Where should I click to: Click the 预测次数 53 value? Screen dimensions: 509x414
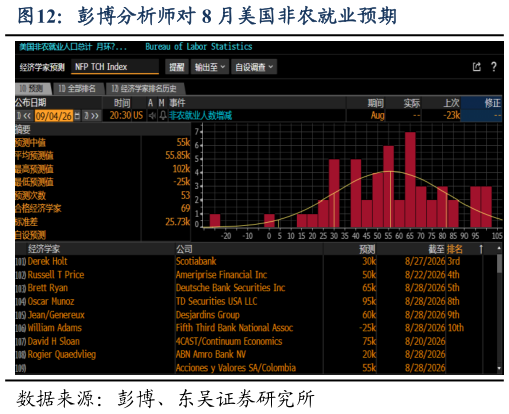(186, 195)
